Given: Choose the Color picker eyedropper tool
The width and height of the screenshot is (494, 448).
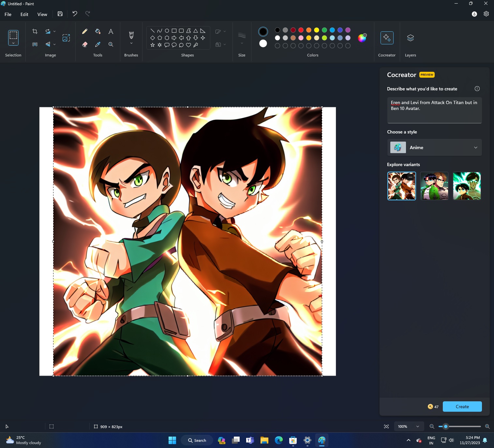Looking at the screenshot, I should point(97,44).
